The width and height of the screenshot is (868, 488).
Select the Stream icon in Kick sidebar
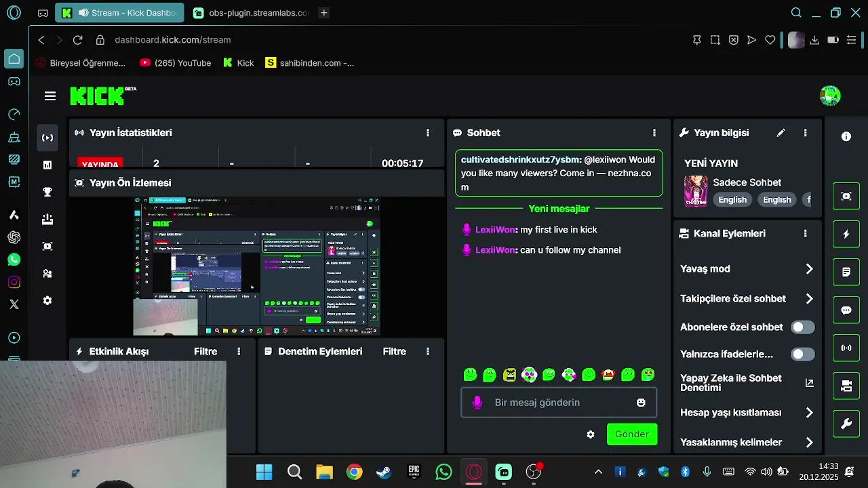click(x=47, y=138)
